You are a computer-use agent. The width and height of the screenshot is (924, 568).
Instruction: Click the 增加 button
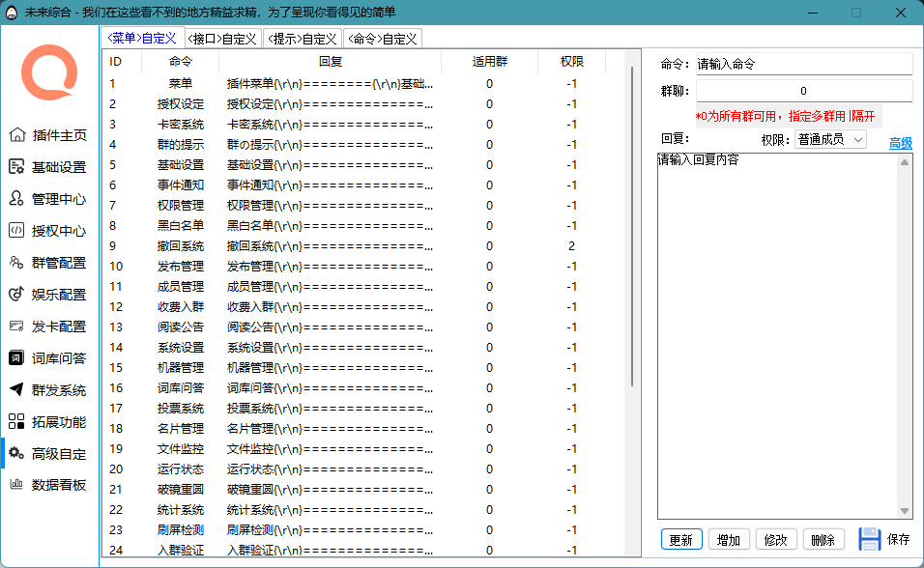tap(730, 540)
